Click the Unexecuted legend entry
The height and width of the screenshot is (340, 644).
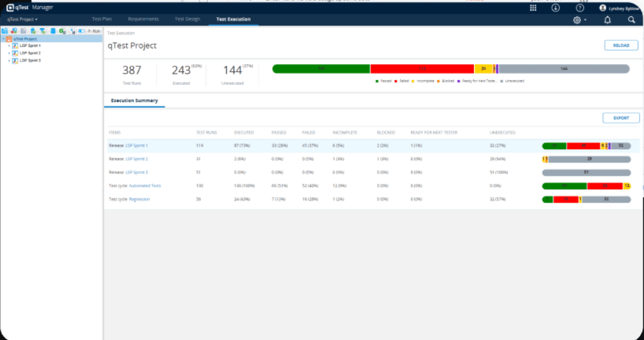pos(512,81)
